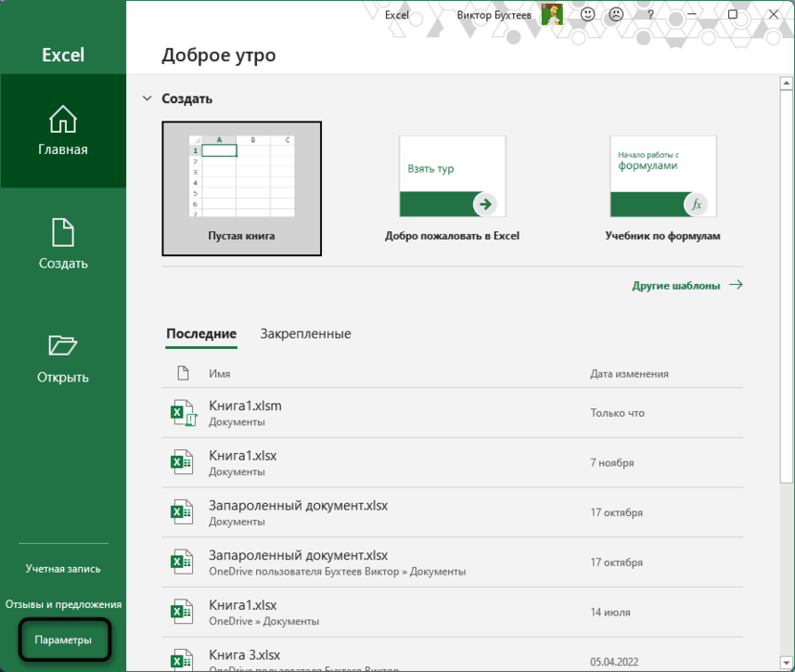
Task: Open the recent file Книга1.xlsm
Action: [x=452, y=413]
